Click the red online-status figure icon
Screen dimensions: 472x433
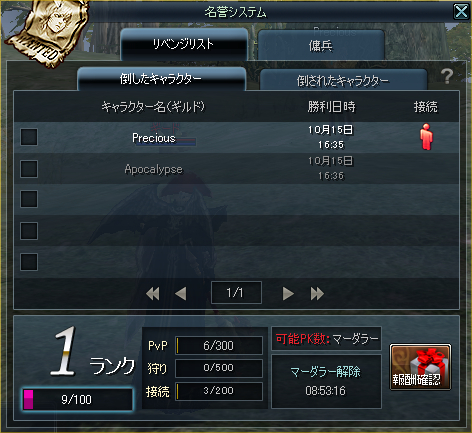pos(426,137)
